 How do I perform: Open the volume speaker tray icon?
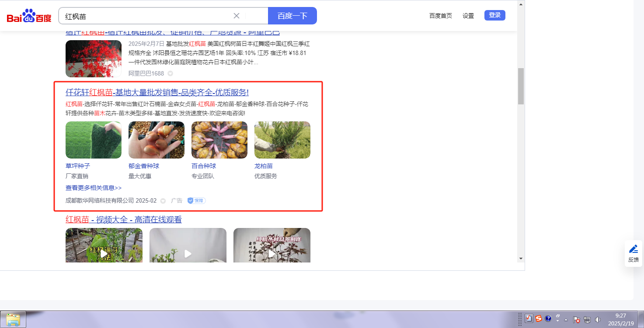coord(598,319)
